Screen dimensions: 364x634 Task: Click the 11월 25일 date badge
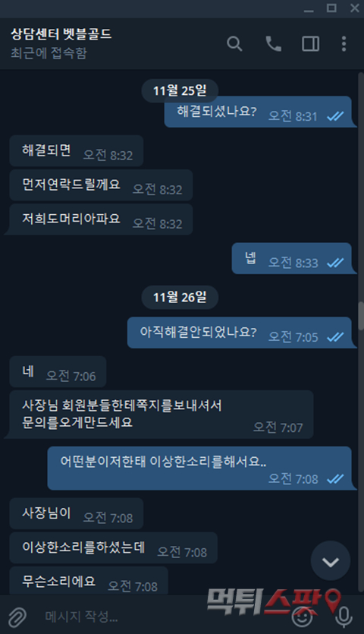(180, 90)
